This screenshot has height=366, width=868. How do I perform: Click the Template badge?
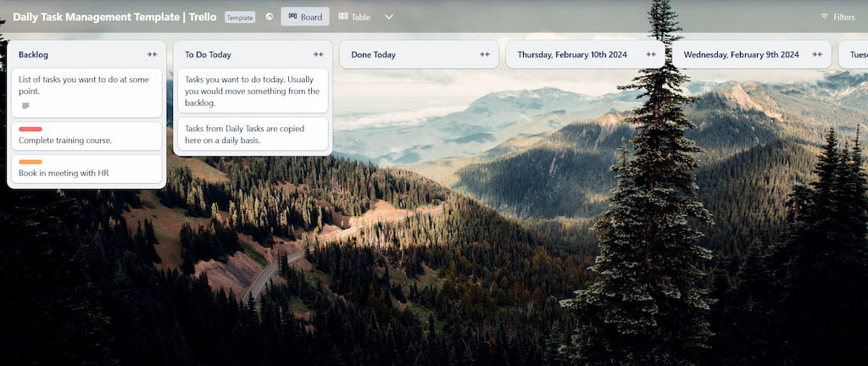[x=240, y=17]
